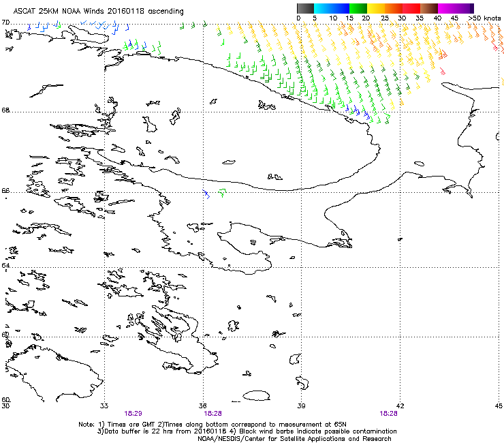Image resolution: width=504 pixels, height=443 pixels.
Task: Click the isolated green wind barb near 66N
Action: 222,192
